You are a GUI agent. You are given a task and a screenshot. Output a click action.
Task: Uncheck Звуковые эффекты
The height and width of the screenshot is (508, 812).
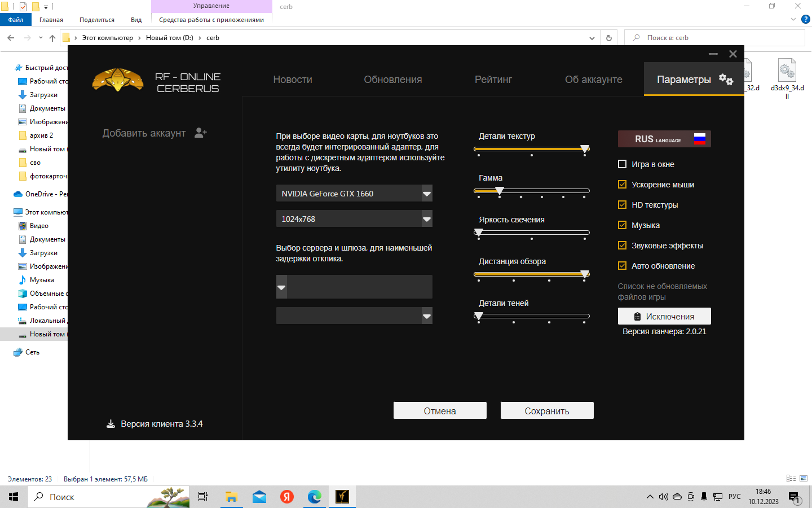623,246
